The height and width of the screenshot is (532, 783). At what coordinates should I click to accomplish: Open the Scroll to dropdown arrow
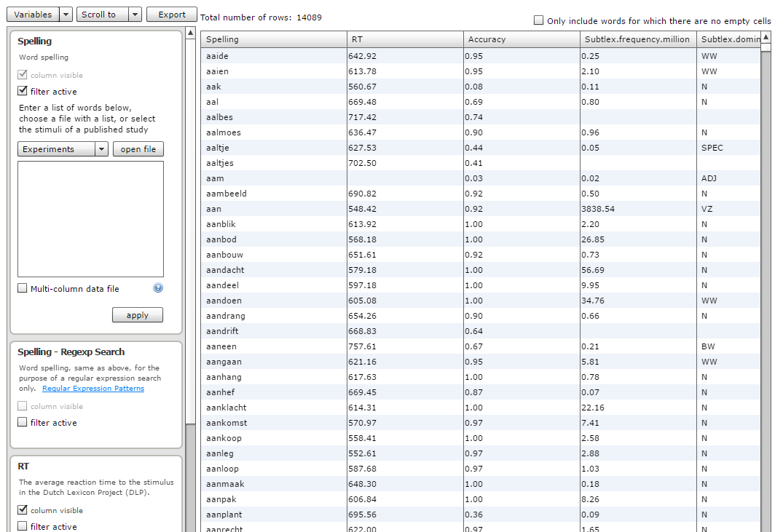tap(135, 15)
